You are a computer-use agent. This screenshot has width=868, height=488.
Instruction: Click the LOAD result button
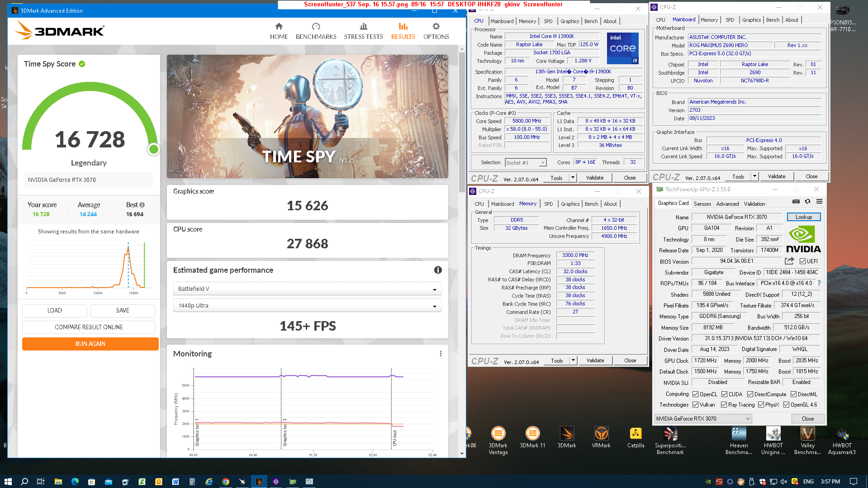point(55,310)
